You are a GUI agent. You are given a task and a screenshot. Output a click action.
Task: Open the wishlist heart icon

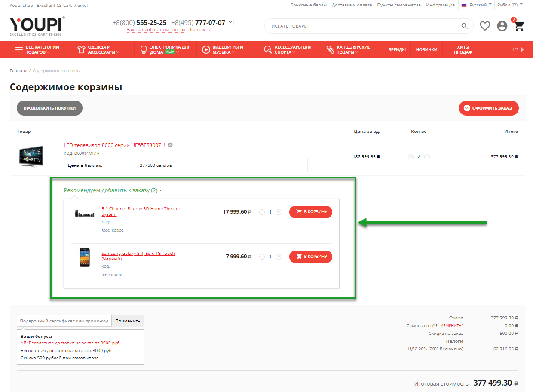[485, 26]
